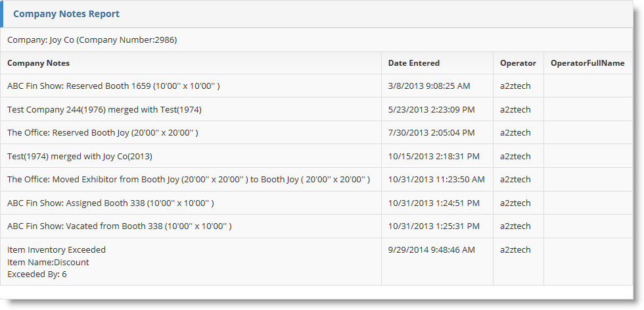Select the Reserved Booth 1659 note
This screenshot has width=644, height=310.
click(x=114, y=86)
